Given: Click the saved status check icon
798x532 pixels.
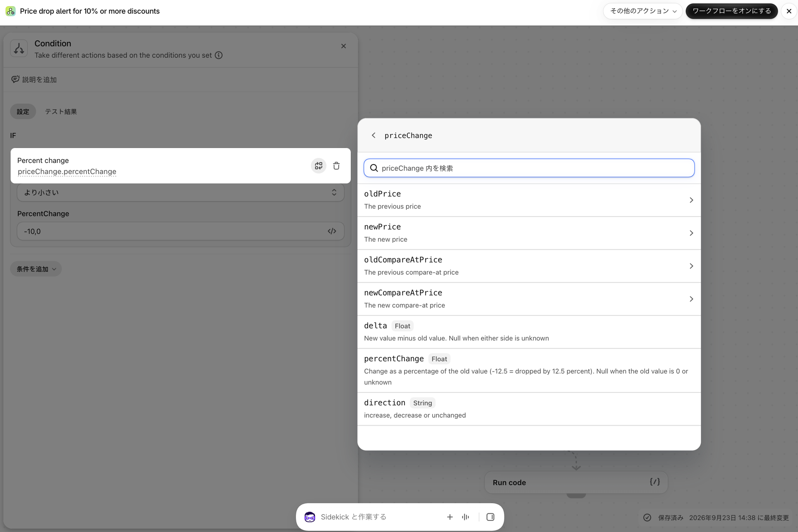Looking at the screenshot, I should coord(647,517).
